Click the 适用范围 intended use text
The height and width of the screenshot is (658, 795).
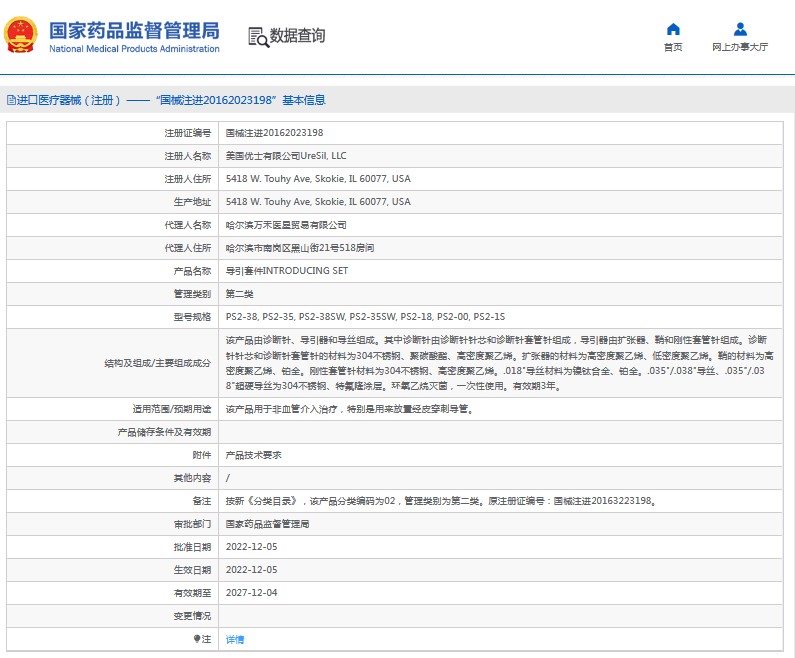coord(350,409)
